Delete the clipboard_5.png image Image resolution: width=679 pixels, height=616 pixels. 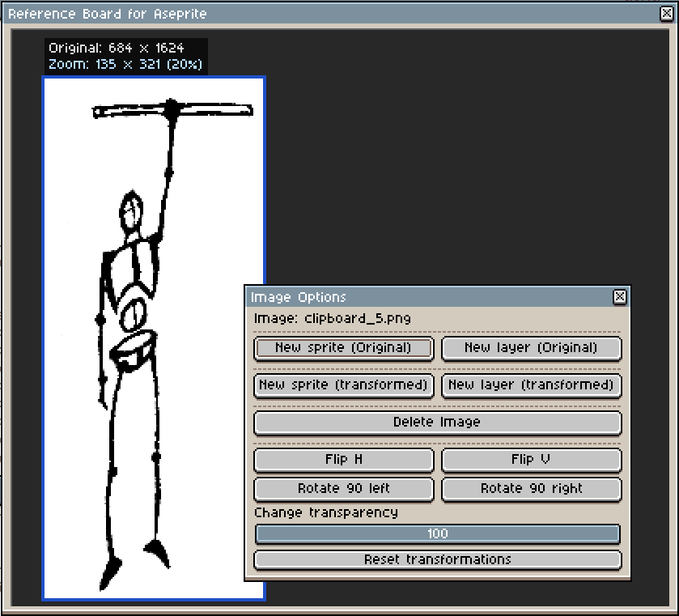pyautogui.click(x=437, y=423)
